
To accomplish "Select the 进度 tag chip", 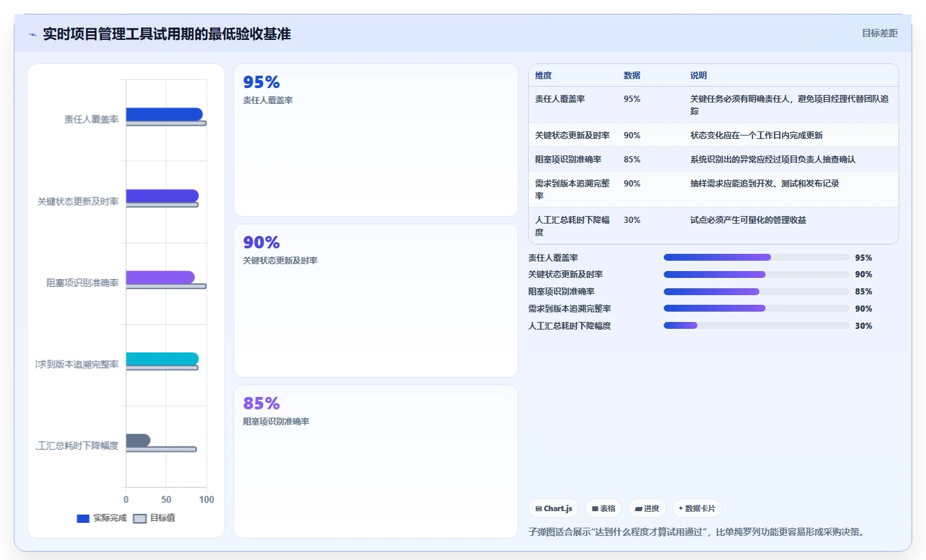I will coord(647,508).
